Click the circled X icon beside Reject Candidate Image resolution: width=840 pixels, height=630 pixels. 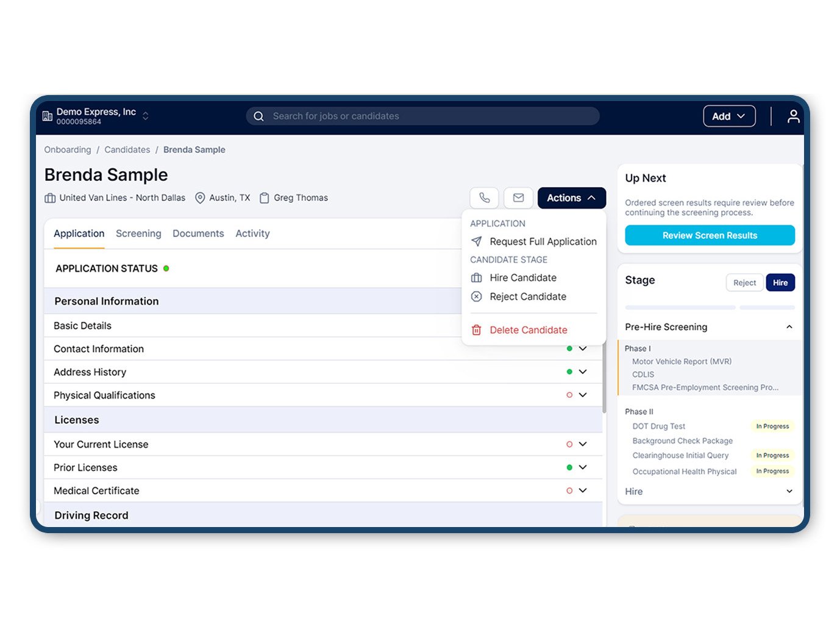(x=477, y=297)
